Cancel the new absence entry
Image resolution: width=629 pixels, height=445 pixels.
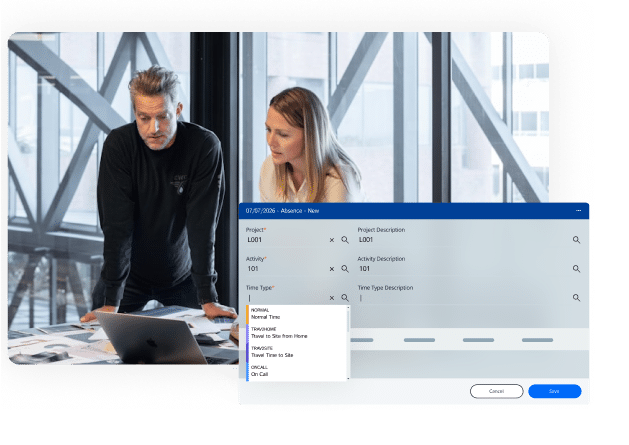tap(496, 391)
